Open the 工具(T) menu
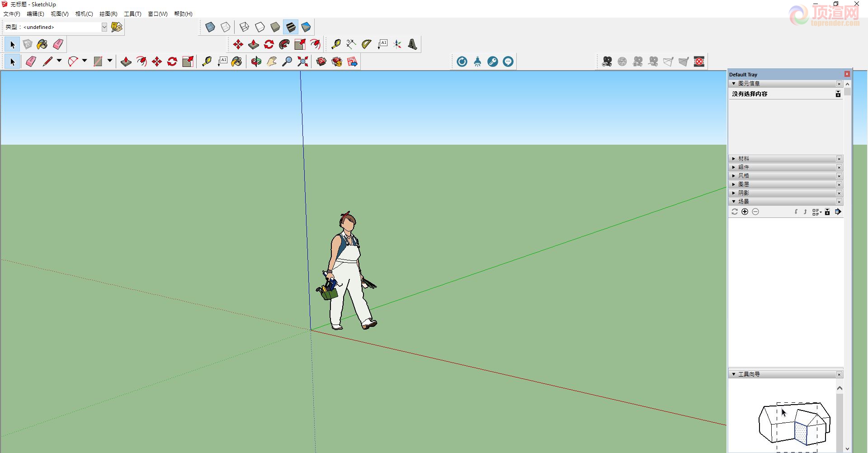This screenshot has width=868, height=453. coord(133,14)
